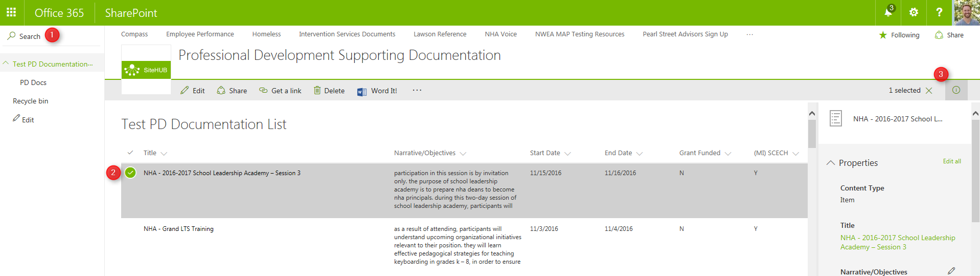This screenshot has width=980, height=276.
Task: Open the Start Date column dropdown
Action: 567,153
